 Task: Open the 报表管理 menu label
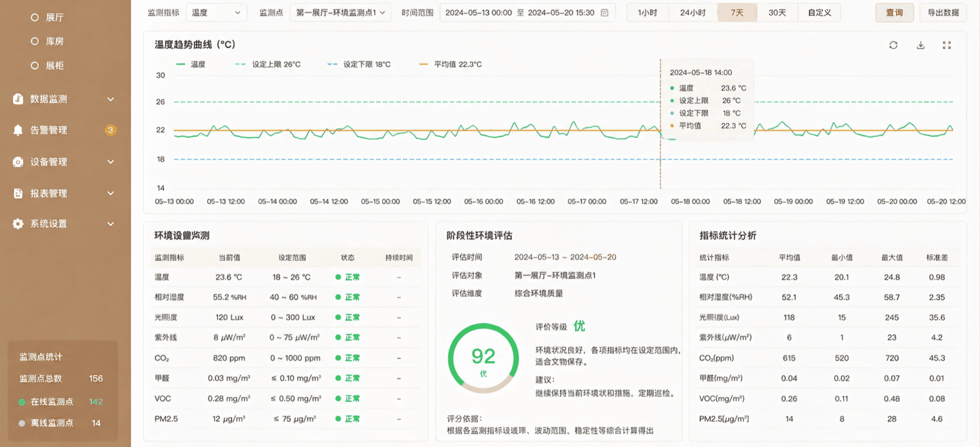[49, 193]
